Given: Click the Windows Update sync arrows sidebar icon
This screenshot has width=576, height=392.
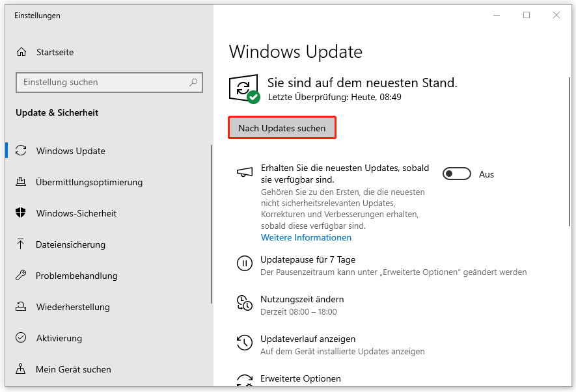Looking at the screenshot, I should tap(21, 150).
